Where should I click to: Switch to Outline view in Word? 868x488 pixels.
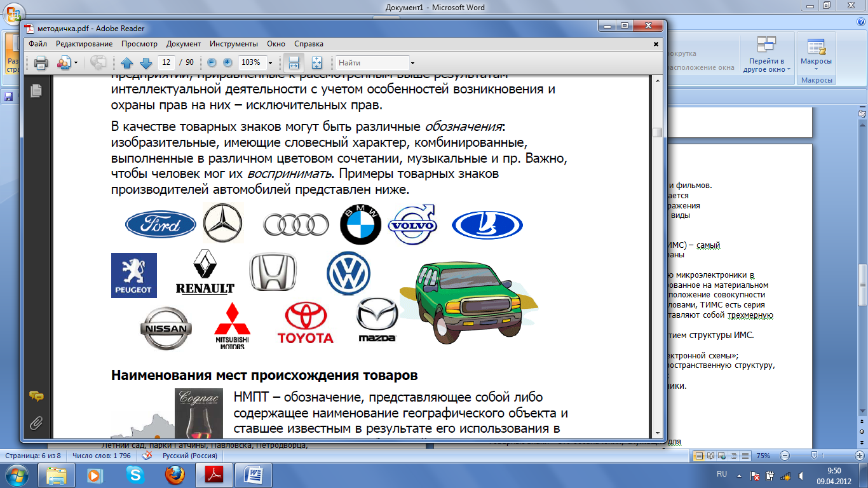(734, 456)
